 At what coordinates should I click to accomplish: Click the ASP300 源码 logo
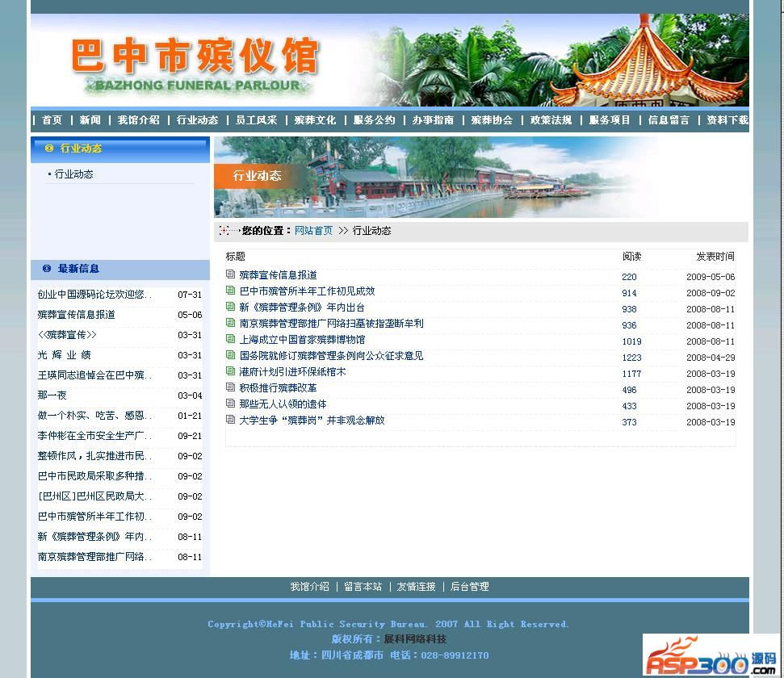coord(711,655)
